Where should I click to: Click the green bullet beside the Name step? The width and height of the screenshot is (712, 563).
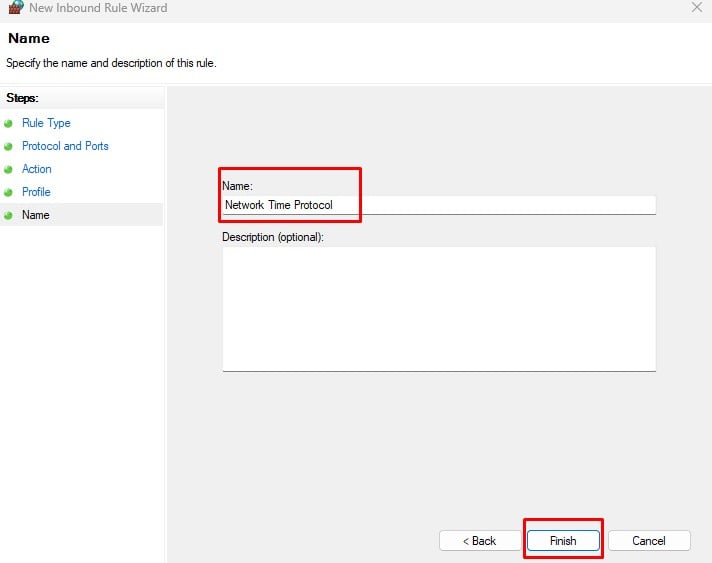point(8,216)
